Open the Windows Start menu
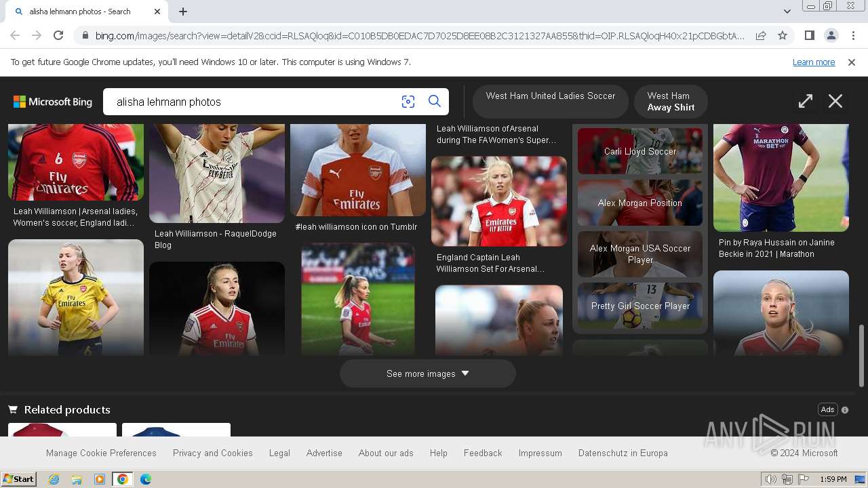The width and height of the screenshot is (868, 488). point(18,479)
